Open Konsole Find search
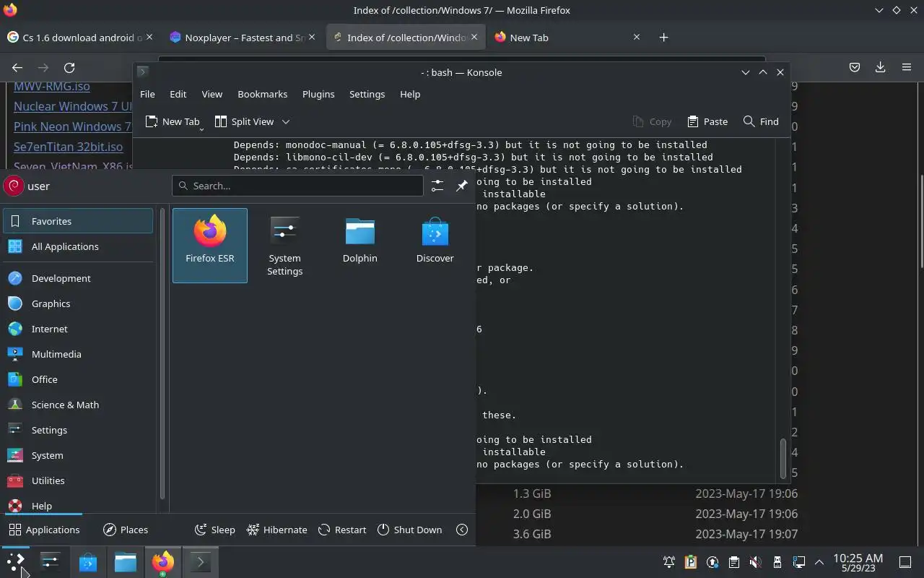Screen dimensions: 924x578 click(x=761, y=121)
